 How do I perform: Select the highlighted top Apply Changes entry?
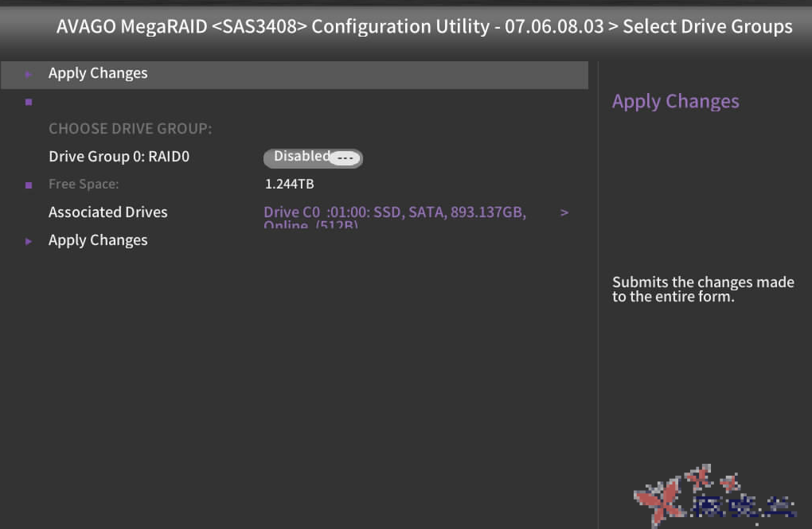[294, 75]
